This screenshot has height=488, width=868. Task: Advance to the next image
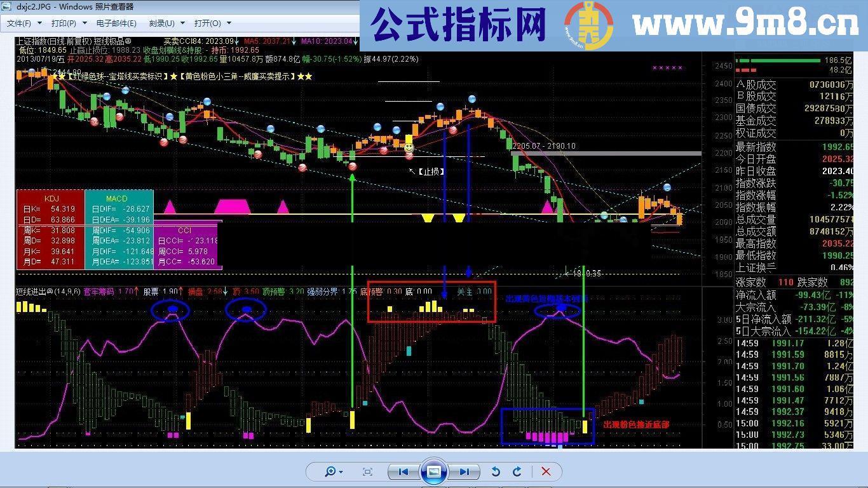pyautogui.click(x=465, y=471)
